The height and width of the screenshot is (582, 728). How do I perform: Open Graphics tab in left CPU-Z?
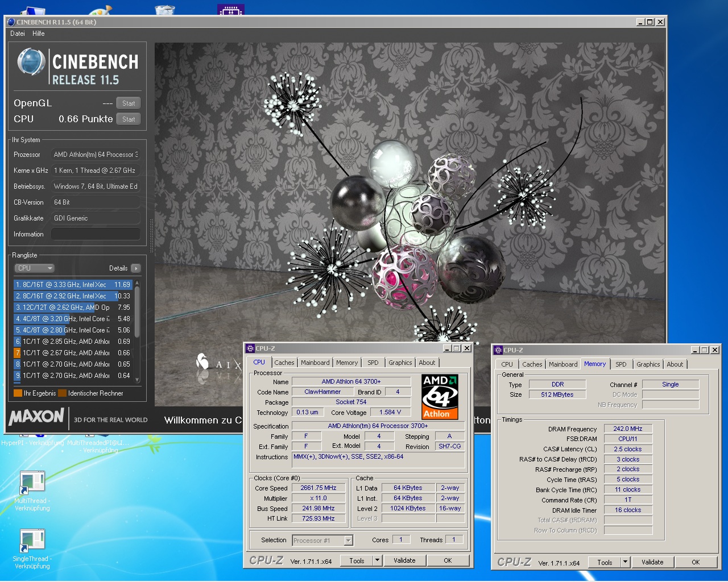click(400, 363)
